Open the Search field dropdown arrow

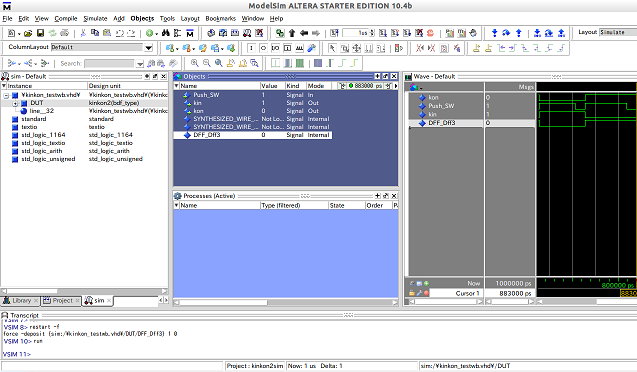coord(140,64)
